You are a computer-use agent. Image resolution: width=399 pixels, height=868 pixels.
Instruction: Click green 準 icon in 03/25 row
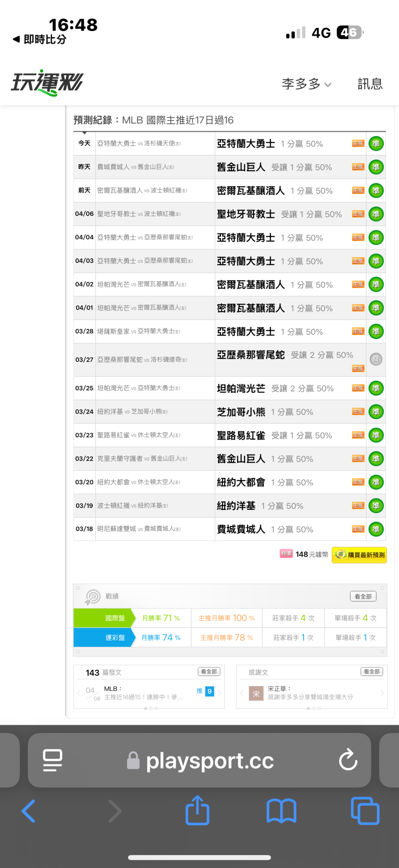[x=376, y=388]
